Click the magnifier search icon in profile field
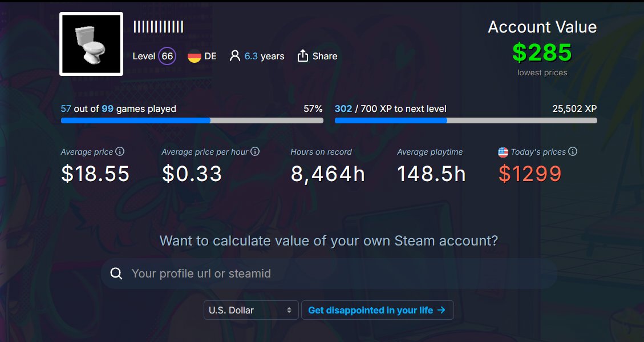 (116, 273)
